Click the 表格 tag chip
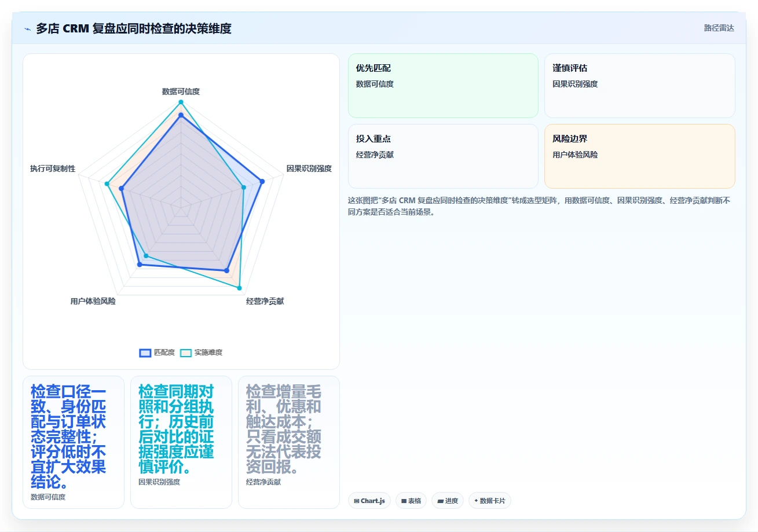 (x=411, y=501)
